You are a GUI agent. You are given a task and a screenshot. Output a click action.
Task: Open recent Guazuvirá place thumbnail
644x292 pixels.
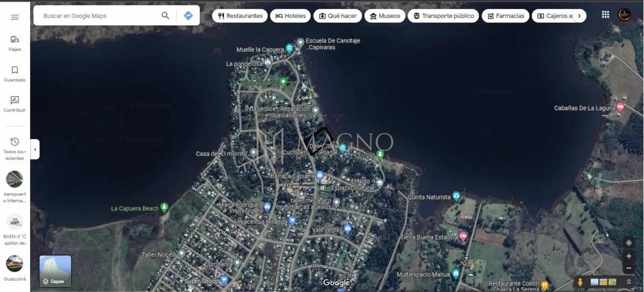[x=14, y=267]
